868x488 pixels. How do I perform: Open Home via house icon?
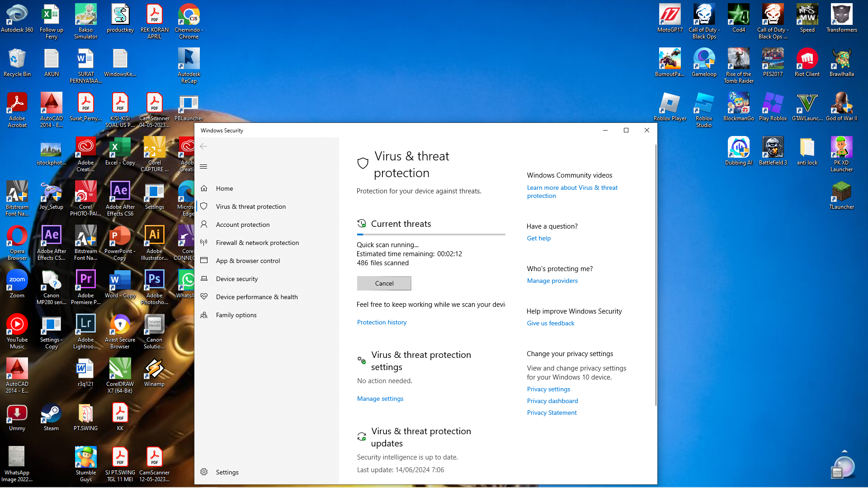tap(204, 188)
